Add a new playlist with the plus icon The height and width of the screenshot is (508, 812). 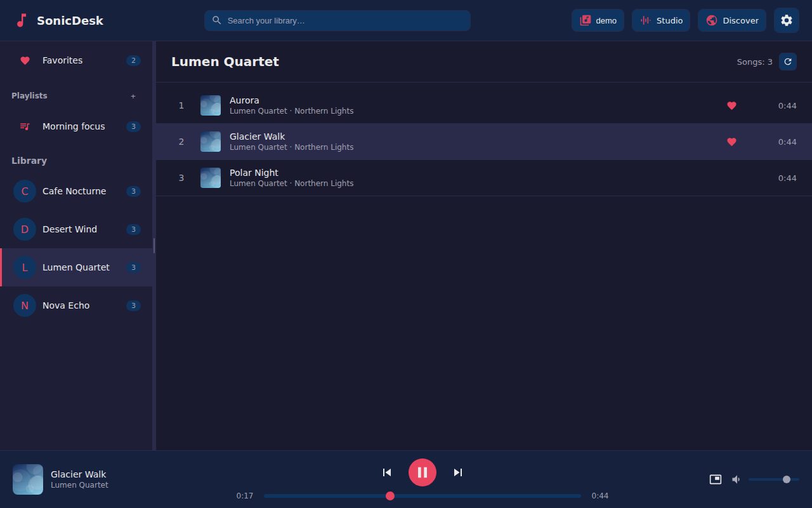pyautogui.click(x=133, y=97)
